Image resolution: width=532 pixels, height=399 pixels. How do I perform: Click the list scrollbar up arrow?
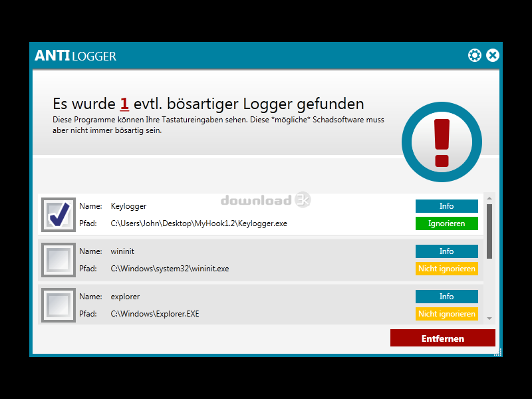(x=489, y=198)
